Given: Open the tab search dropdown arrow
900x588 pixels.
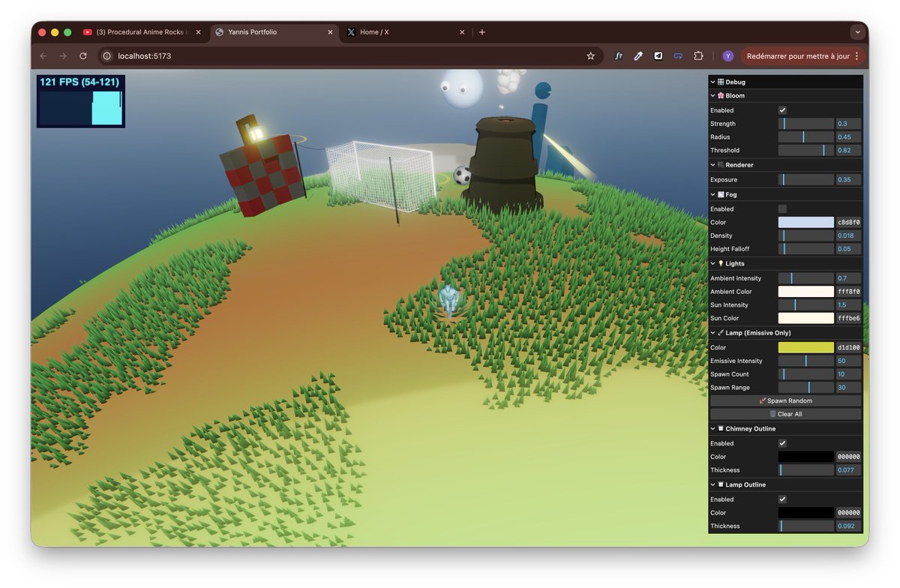Looking at the screenshot, I should point(857,32).
